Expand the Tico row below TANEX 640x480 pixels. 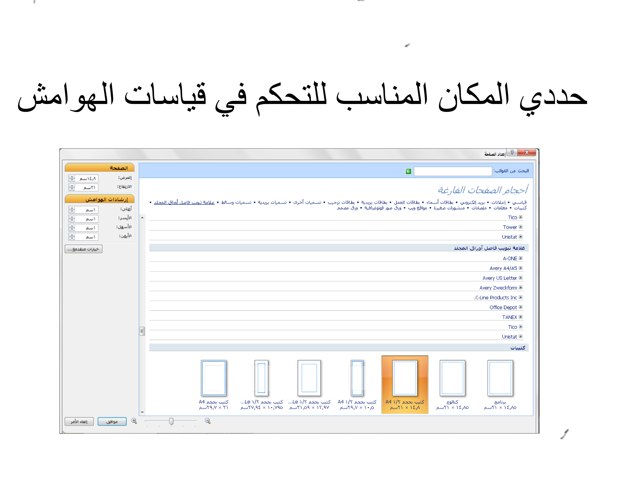[x=520, y=327]
